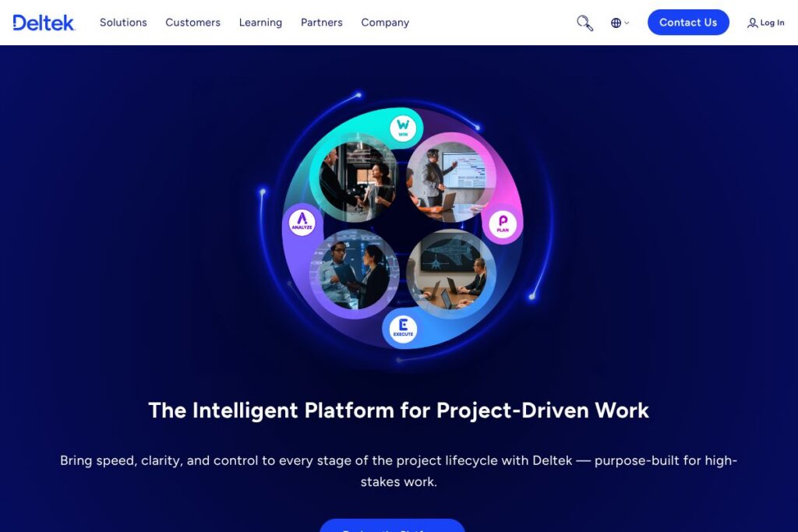Click the Contact Us button
This screenshot has height=532, width=798.
688,23
